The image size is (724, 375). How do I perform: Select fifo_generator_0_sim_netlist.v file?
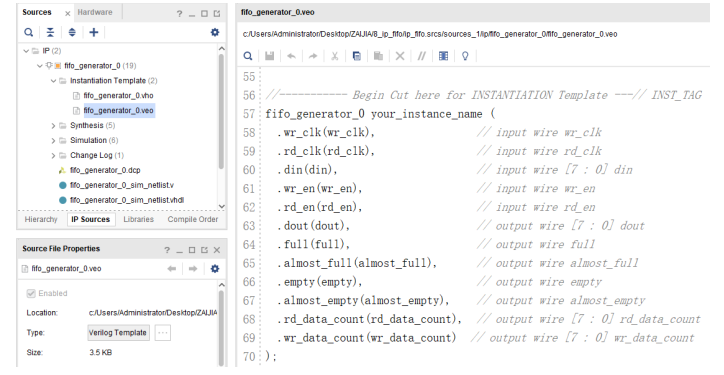point(122,185)
